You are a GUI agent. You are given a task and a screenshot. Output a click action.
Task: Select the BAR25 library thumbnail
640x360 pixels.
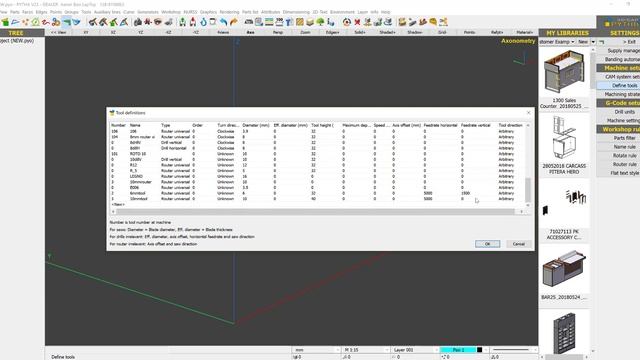[564, 269]
